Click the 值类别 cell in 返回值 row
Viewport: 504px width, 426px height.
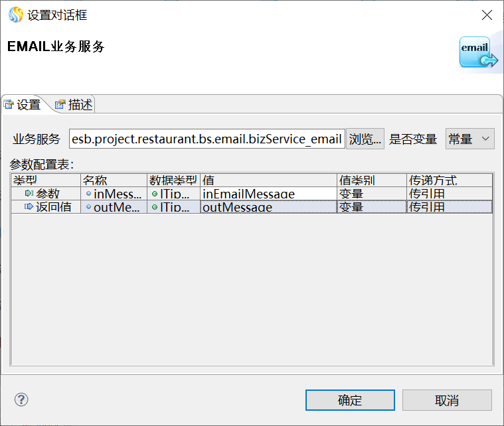371,207
